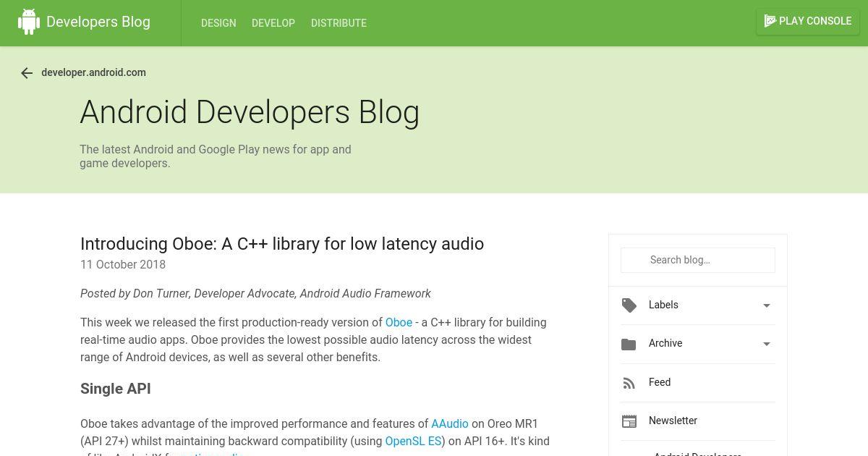Click the Play Console logo icon
Viewport: 868px width, 456px height.
tap(770, 21)
